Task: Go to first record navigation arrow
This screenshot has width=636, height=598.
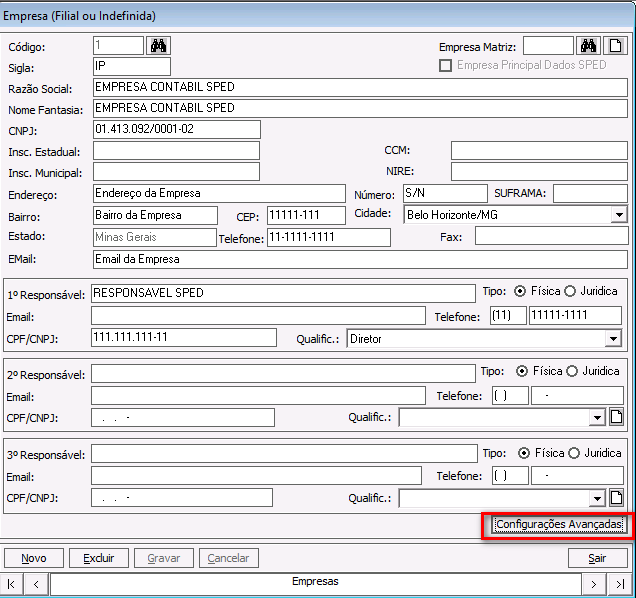Action: (x=12, y=583)
